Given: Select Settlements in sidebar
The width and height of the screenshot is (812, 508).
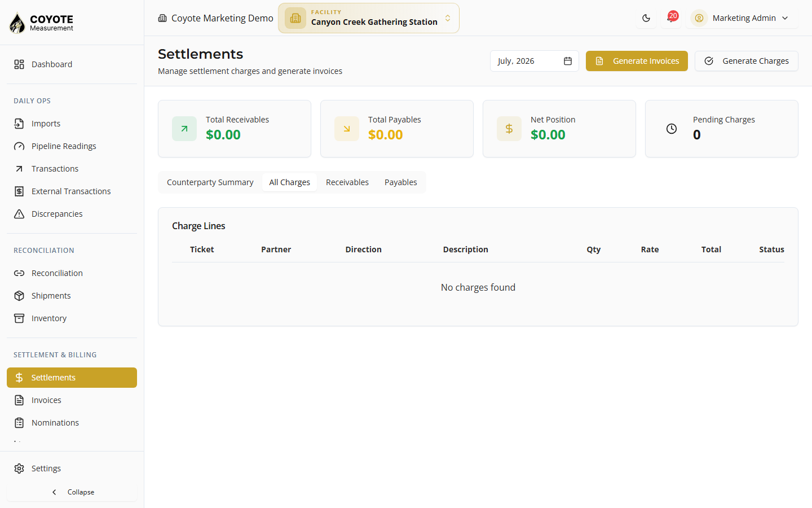Looking at the screenshot, I should pyautogui.click(x=72, y=378).
